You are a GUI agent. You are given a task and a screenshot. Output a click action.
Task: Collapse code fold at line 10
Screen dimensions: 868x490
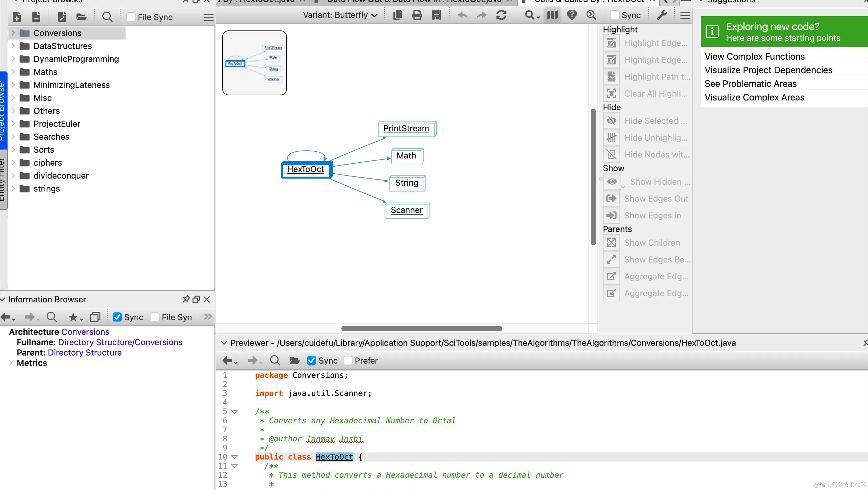[x=235, y=457]
